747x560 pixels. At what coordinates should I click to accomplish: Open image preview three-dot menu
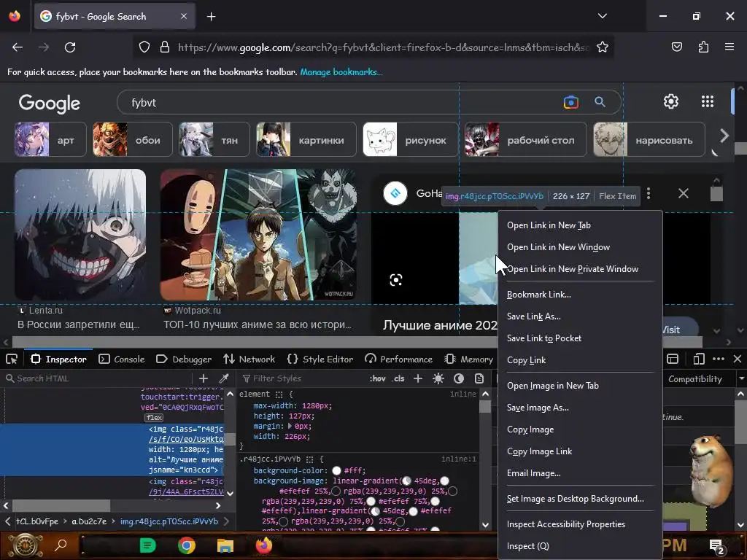point(649,193)
